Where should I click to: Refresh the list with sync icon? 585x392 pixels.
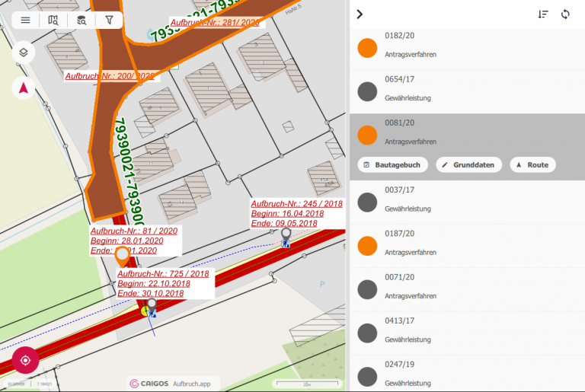tap(565, 14)
